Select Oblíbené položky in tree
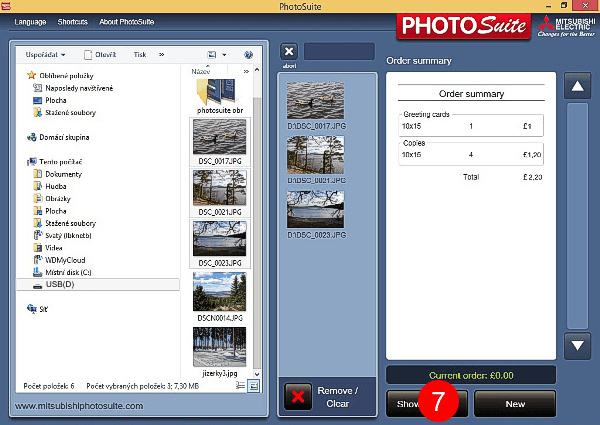The height and width of the screenshot is (425, 600). (x=60, y=75)
